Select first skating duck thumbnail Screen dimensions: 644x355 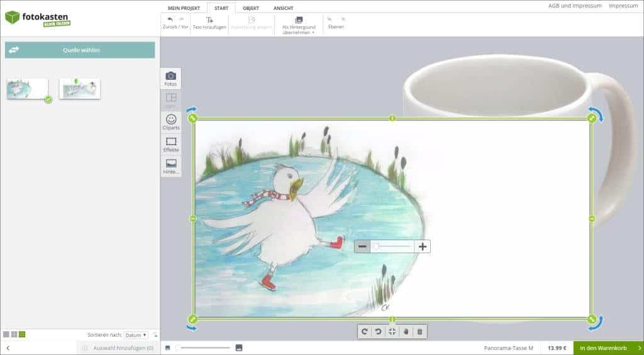[x=28, y=89]
